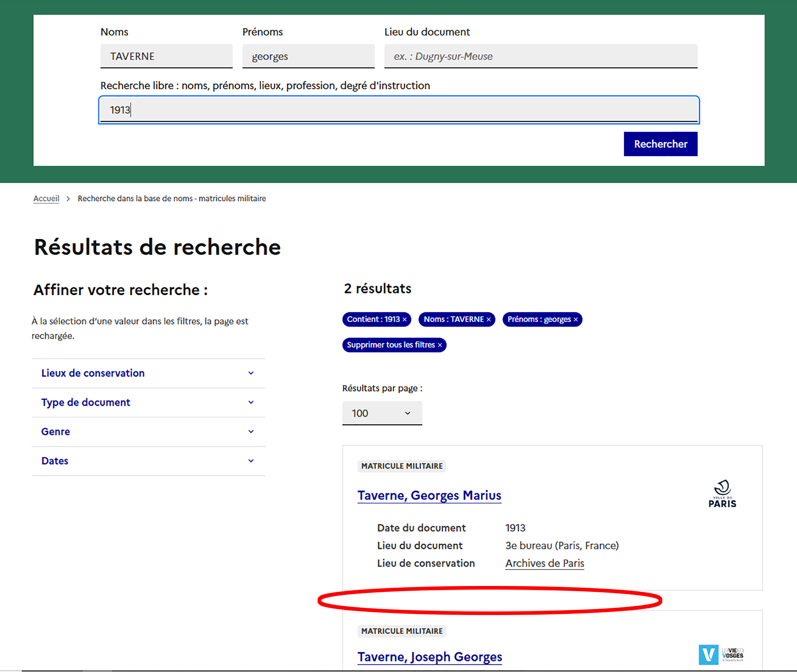Viewport: 797px width, 672px height.
Task: Follow the Archives de Paris link
Action: pos(544,563)
